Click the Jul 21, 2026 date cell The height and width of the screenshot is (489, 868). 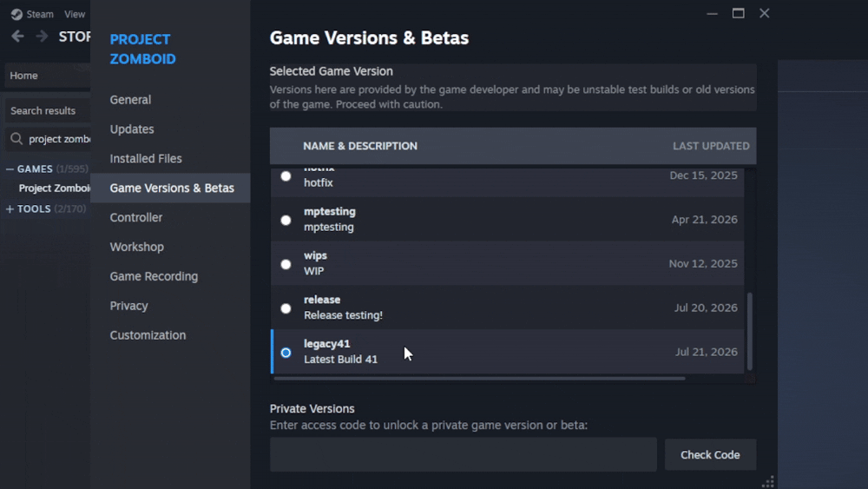point(706,353)
